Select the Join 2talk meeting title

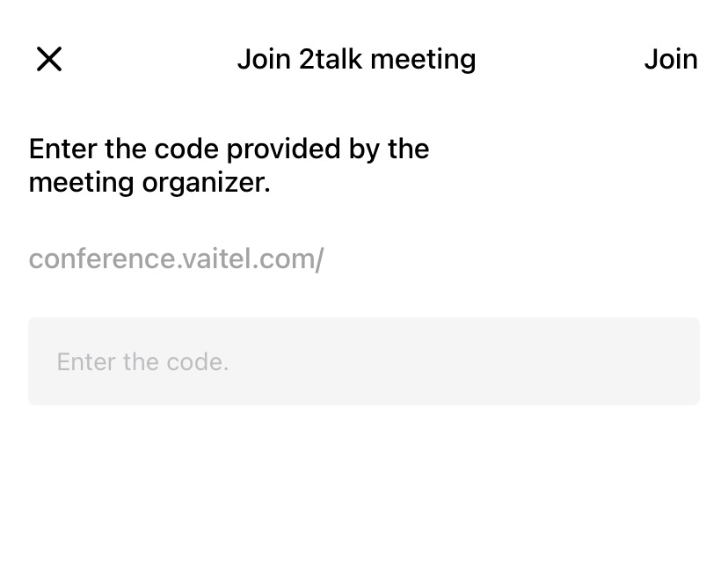coord(356,59)
